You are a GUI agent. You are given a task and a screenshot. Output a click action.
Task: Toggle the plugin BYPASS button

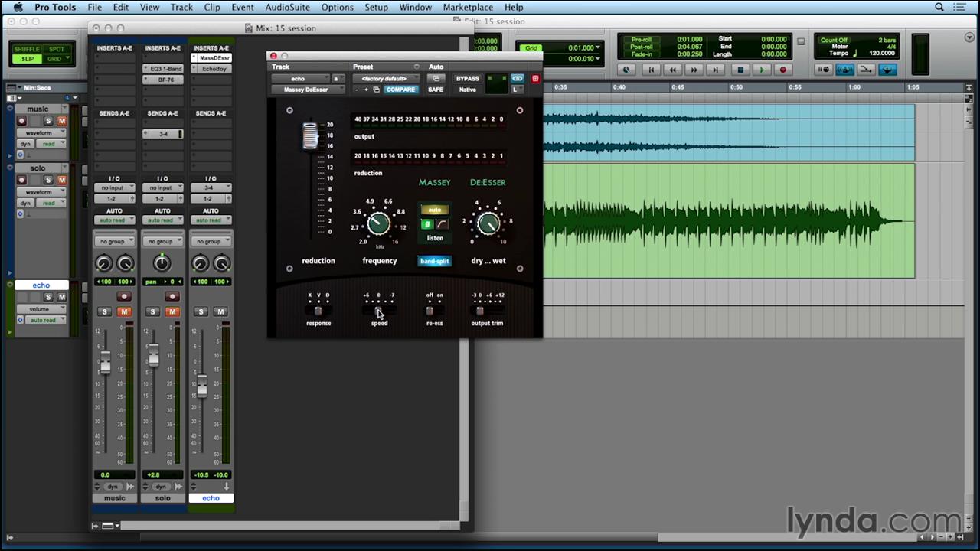pyautogui.click(x=467, y=79)
